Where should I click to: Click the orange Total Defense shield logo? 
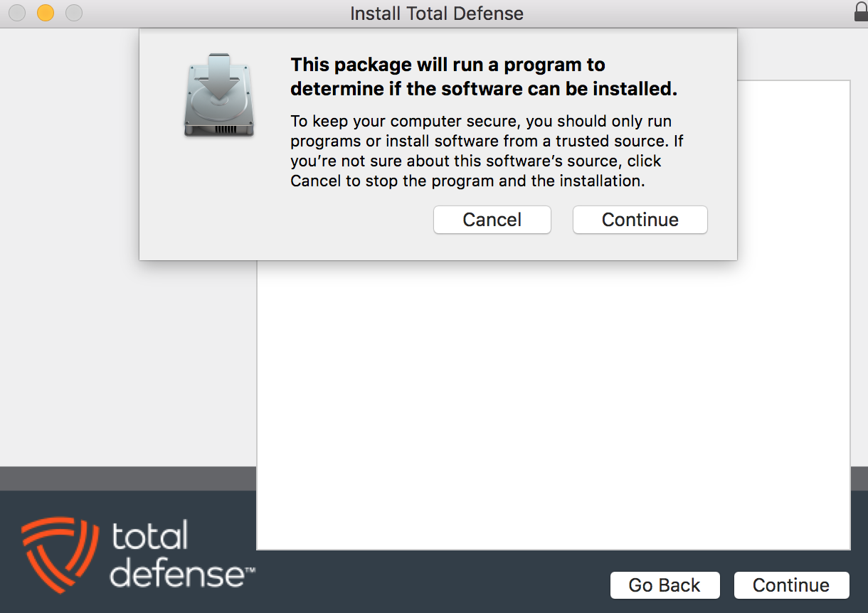tap(58, 554)
